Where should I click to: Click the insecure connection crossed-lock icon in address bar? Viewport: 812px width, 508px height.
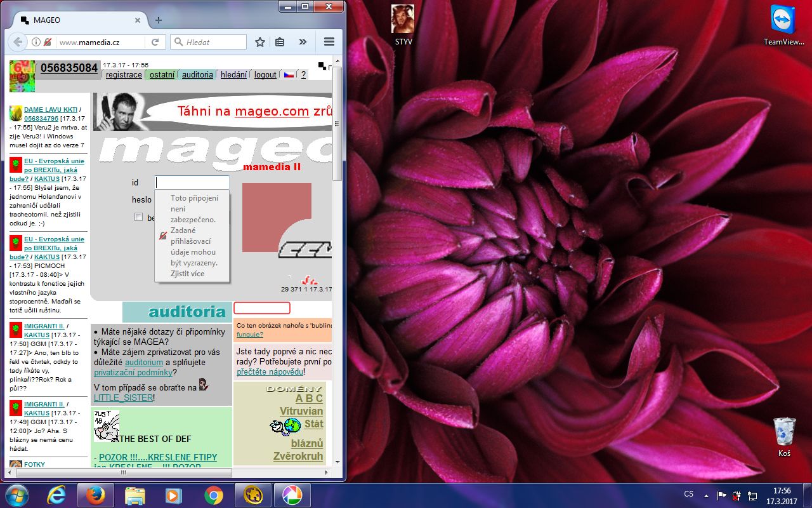pyautogui.click(x=47, y=42)
